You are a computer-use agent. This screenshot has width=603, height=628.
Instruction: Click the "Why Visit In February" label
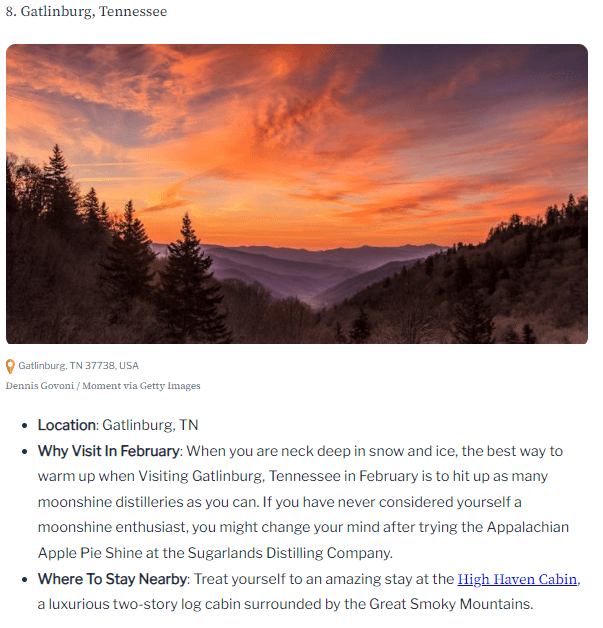110,451
